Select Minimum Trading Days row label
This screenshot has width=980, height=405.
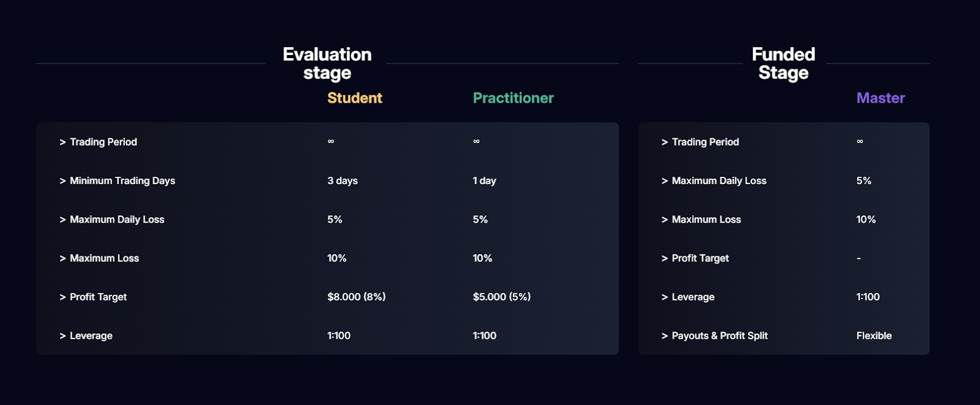[x=122, y=180]
